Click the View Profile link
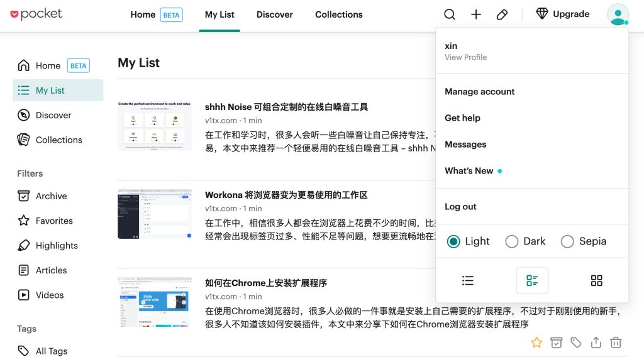Image resolution: width=644 pixels, height=362 pixels. point(466,57)
